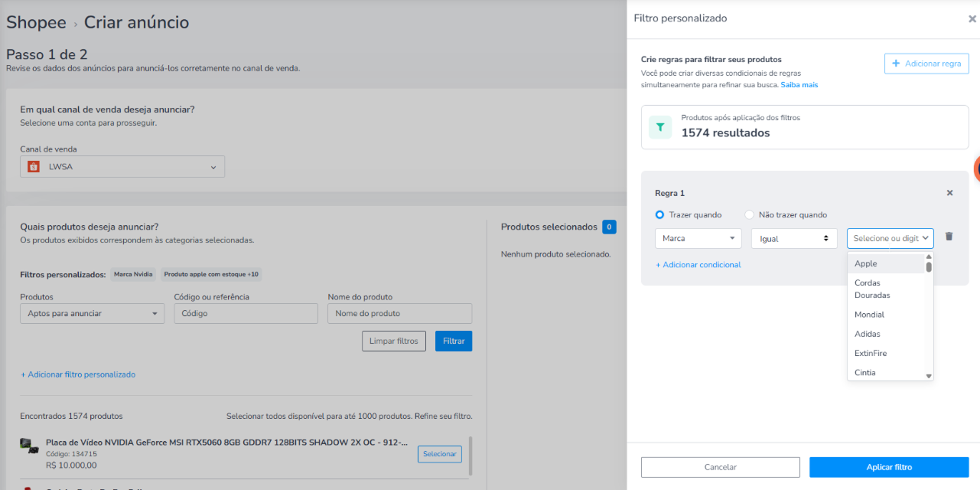Click the NVIDIA graphics card product thumbnail

(x=30, y=445)
